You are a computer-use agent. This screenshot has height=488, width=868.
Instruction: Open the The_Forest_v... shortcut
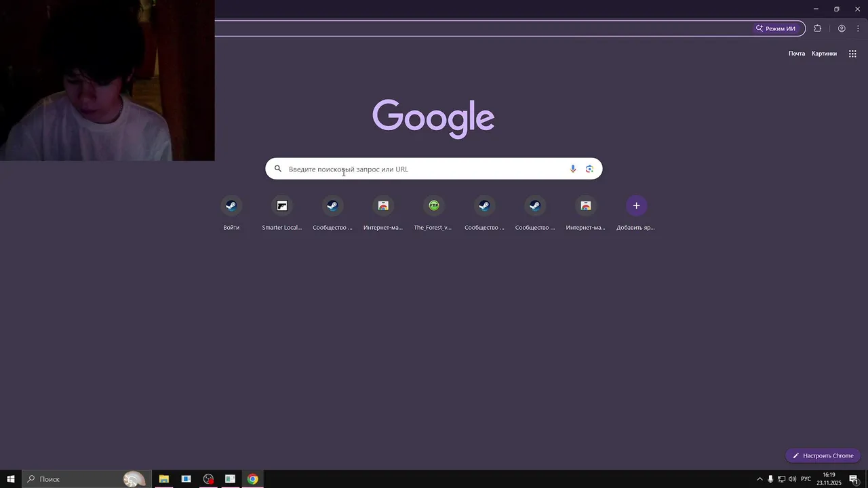(x=433, y=213)
